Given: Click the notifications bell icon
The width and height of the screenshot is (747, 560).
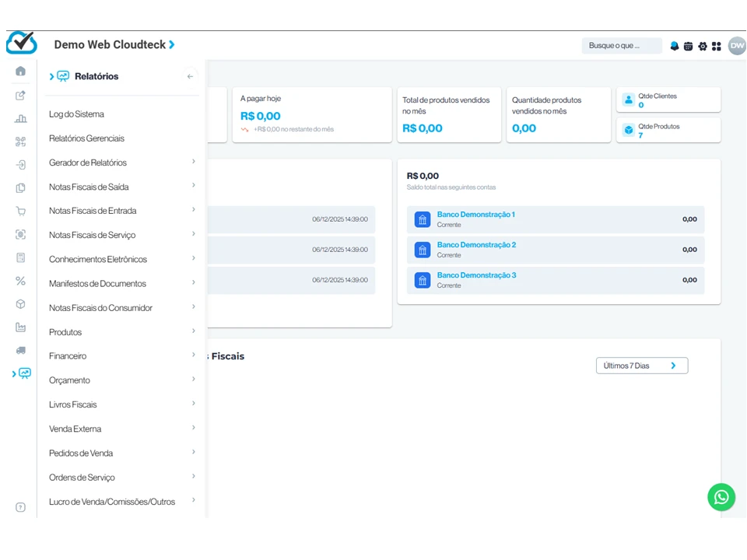Looking at the screenshot, I should 675,46.
